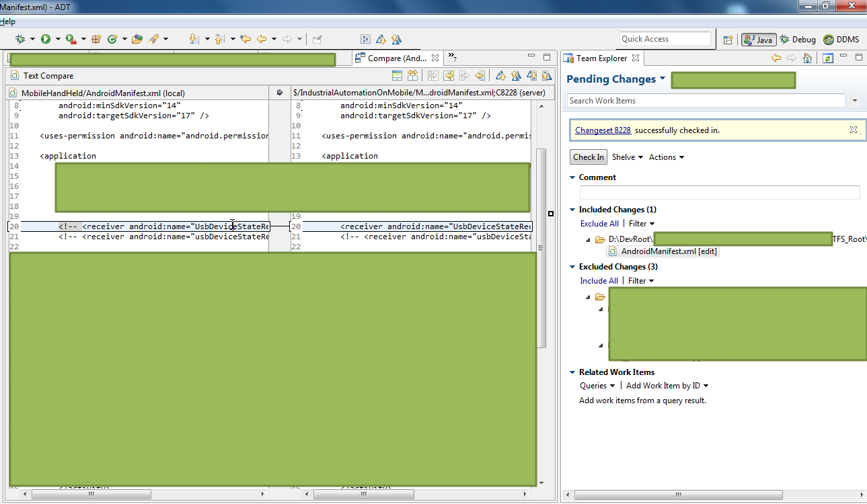Open the Changeset 8228 link
The height and width of the screenshot is (504, 867).
point(603,130)
